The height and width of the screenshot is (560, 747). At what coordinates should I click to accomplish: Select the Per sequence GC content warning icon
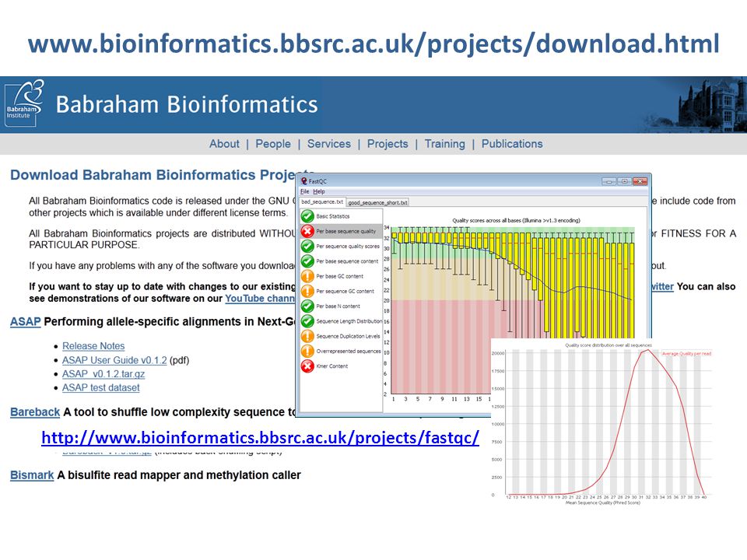click(x=307, y=291)
